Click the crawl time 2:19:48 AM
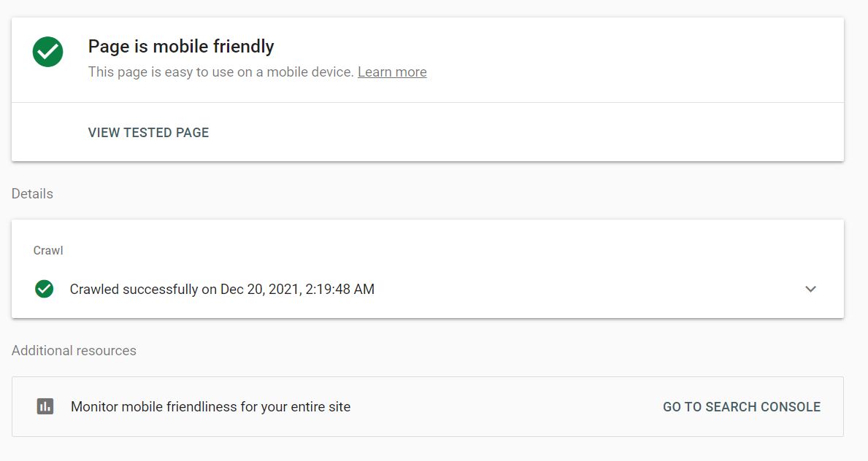The image size is (868, 461). pyautogui.click(x=340, y=289)
